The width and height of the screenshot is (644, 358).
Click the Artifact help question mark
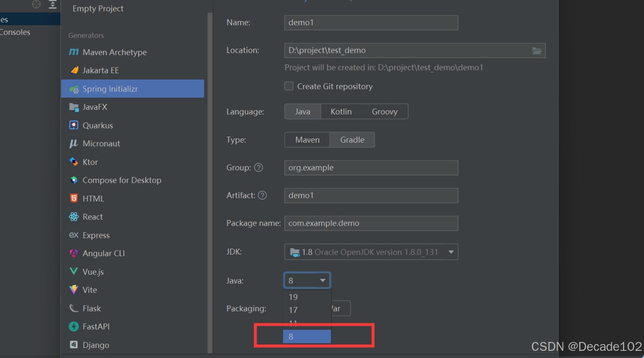(262, 196)
